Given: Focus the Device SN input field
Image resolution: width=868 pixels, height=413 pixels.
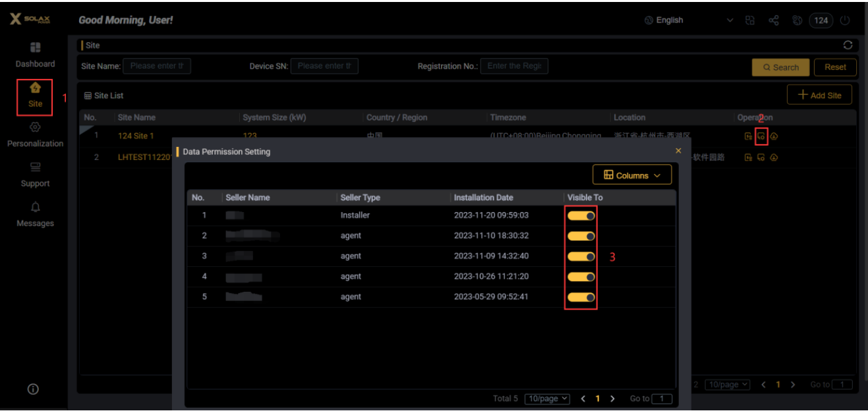Looking at the screenshot, I should click(324, 66).
